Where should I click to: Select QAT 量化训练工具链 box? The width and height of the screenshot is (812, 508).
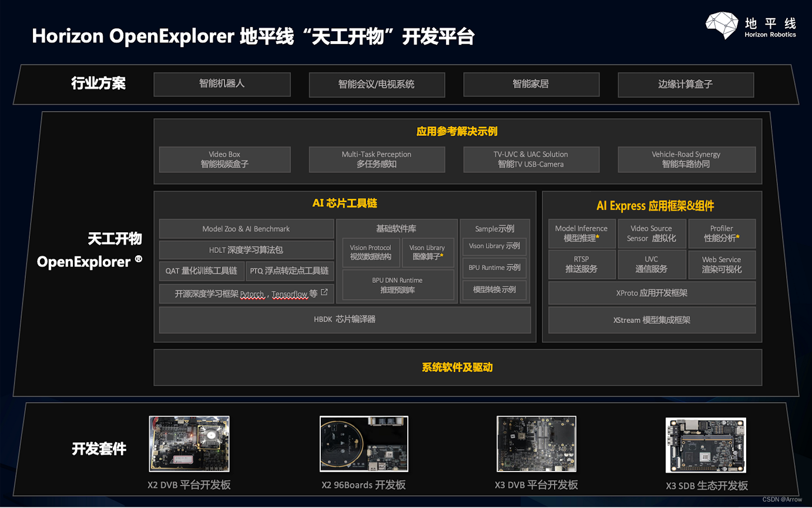[202, 271]
